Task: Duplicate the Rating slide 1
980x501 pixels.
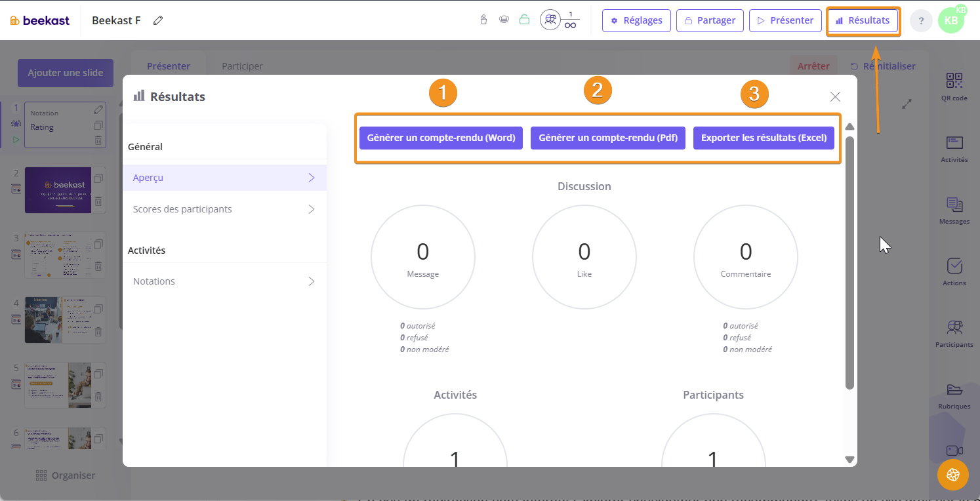Action: [x=98, y=125]
